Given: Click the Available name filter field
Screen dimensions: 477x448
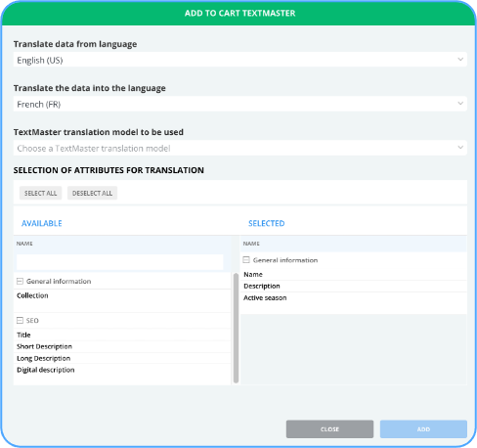Looking at the screenshot, I should [x=120, y=262].
